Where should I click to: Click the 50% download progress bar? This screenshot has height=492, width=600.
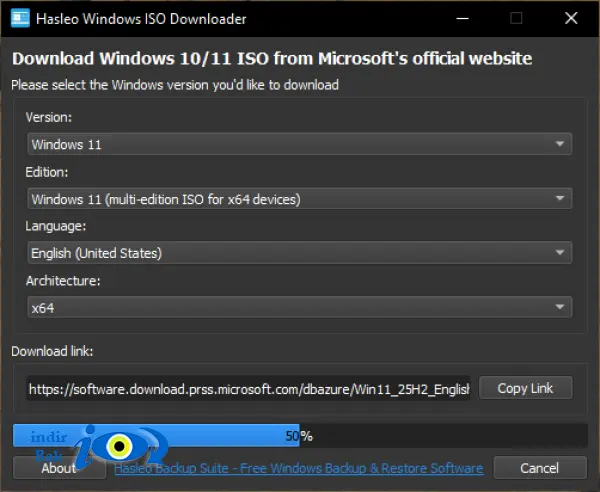tap(300, 435)
